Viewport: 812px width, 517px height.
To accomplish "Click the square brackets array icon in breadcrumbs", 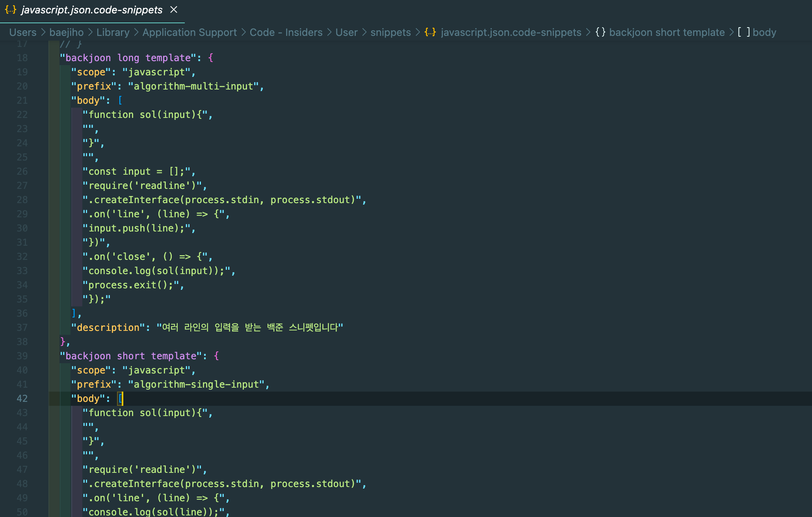I will [x=743, y=32].
